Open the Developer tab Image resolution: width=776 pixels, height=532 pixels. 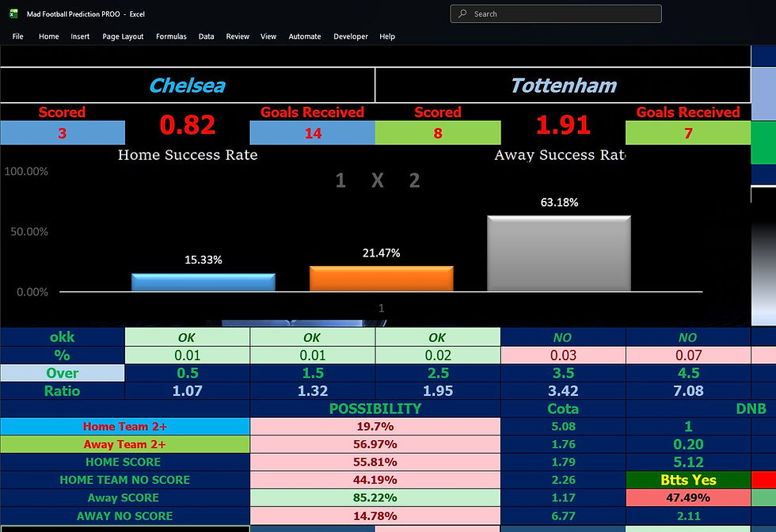351,36
